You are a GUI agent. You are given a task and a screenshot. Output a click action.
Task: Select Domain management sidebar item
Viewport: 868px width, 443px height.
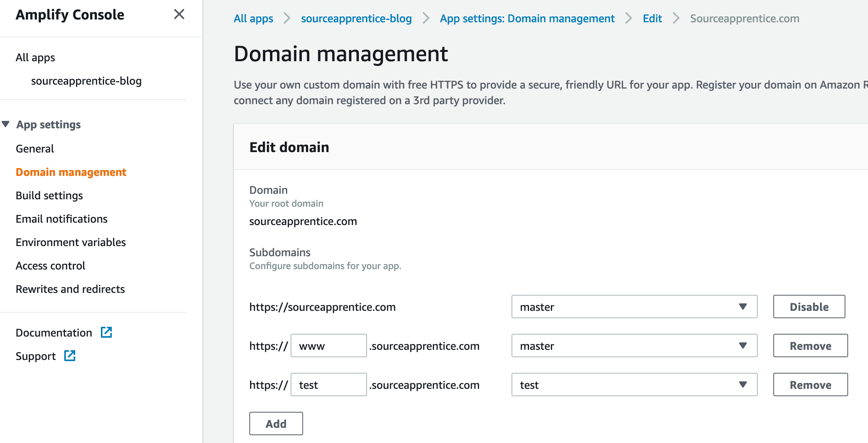tap(71, 172)
